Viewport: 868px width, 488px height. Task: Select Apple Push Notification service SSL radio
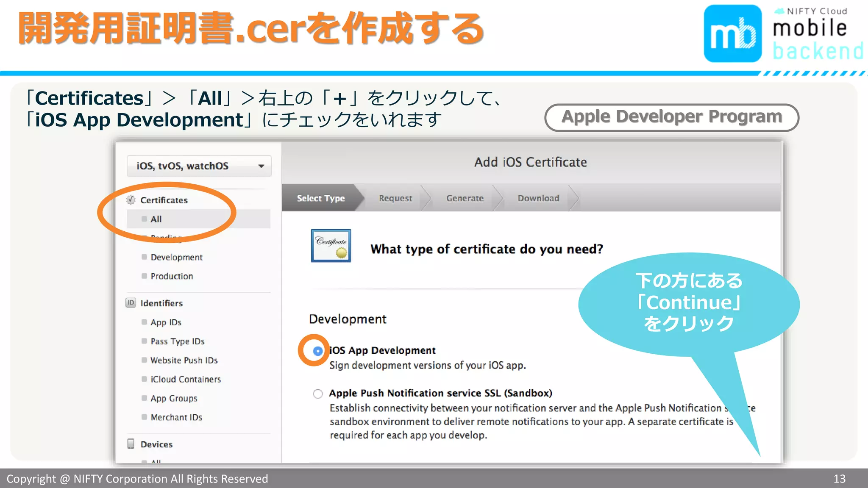[318, 394]
